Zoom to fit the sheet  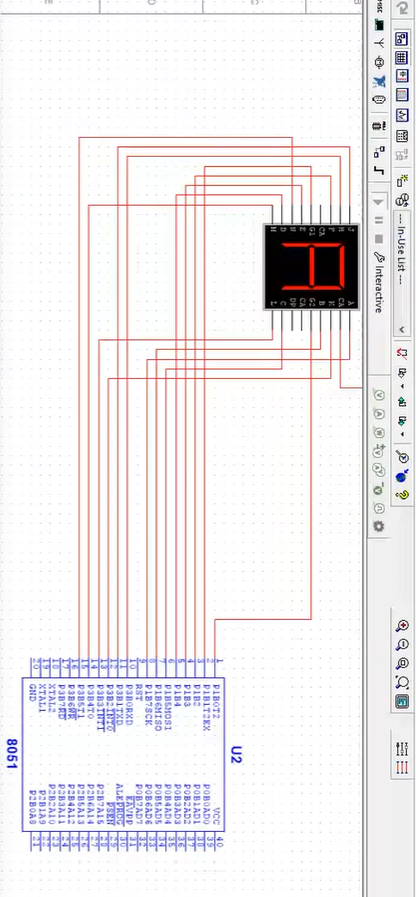click(x=402, y=682)
